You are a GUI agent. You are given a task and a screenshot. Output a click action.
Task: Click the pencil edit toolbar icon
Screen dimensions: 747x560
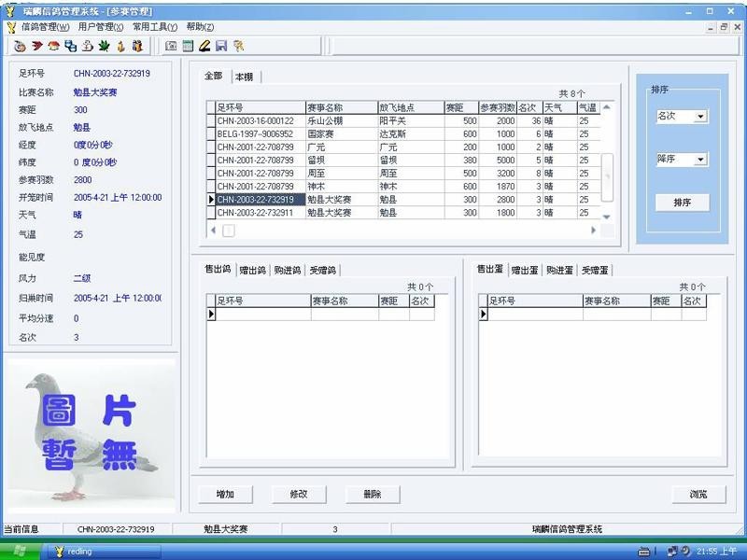[204, 45]
